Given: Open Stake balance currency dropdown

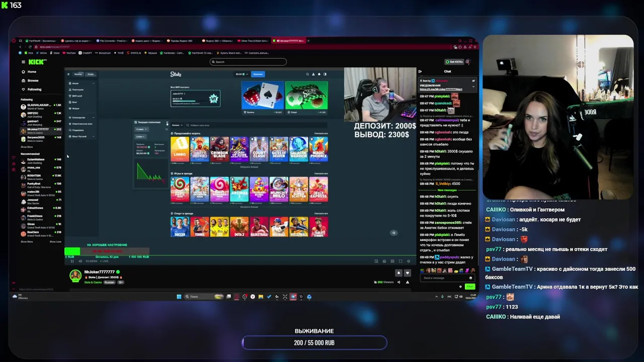Looking at the screenshot, I should pos(242,74).
